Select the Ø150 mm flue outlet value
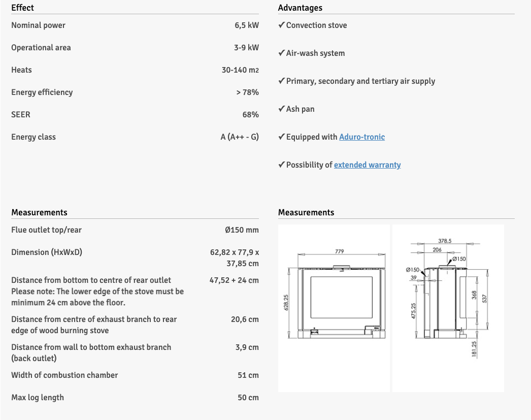The image size is (531, 420). tap(242, 230)
